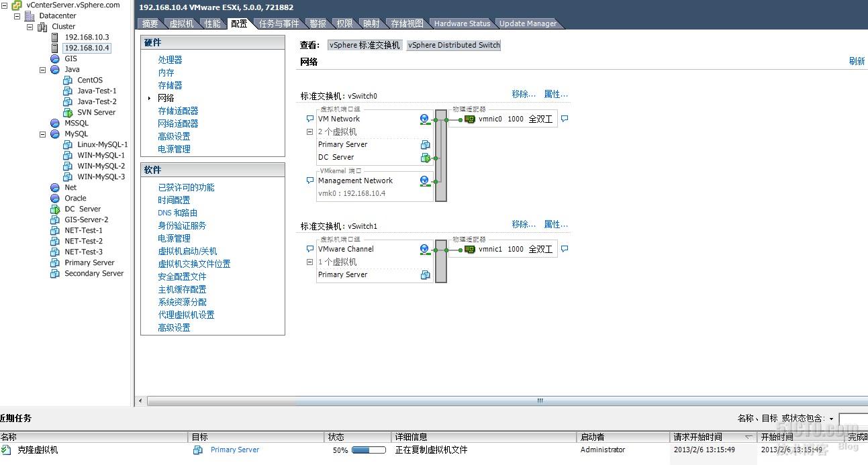Click the clone task 50% progress bar

tap(369, 450)
